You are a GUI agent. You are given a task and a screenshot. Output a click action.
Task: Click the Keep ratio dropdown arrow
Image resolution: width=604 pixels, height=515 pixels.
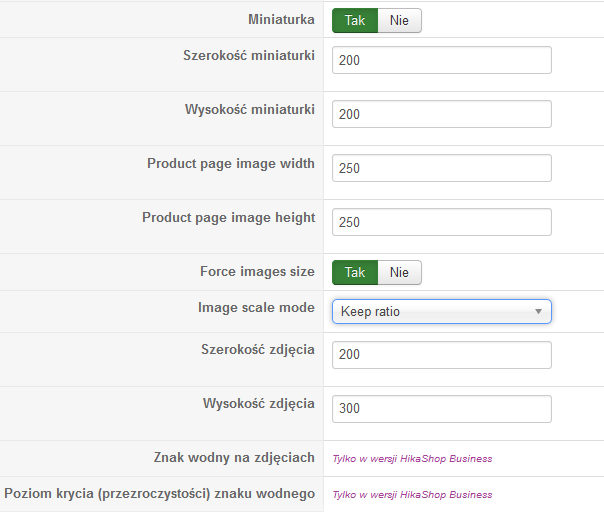tap(538, 312)
